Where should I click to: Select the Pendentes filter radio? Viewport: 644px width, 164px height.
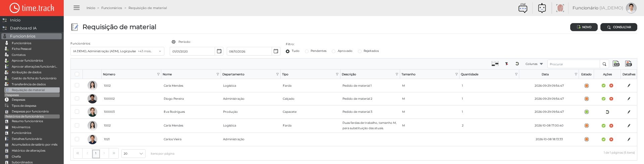[x=307, y=51]
